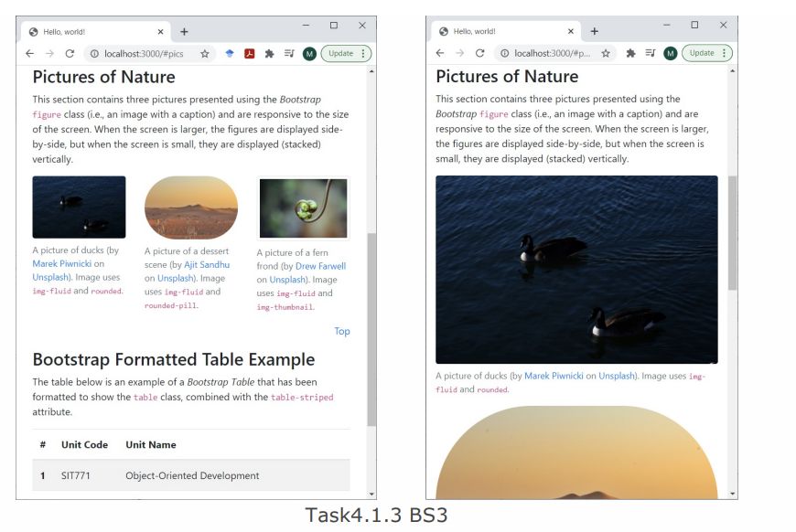Viewport: 796px width, 532px height.
Task: Click Top link in left window
Action: pos(342,331)
